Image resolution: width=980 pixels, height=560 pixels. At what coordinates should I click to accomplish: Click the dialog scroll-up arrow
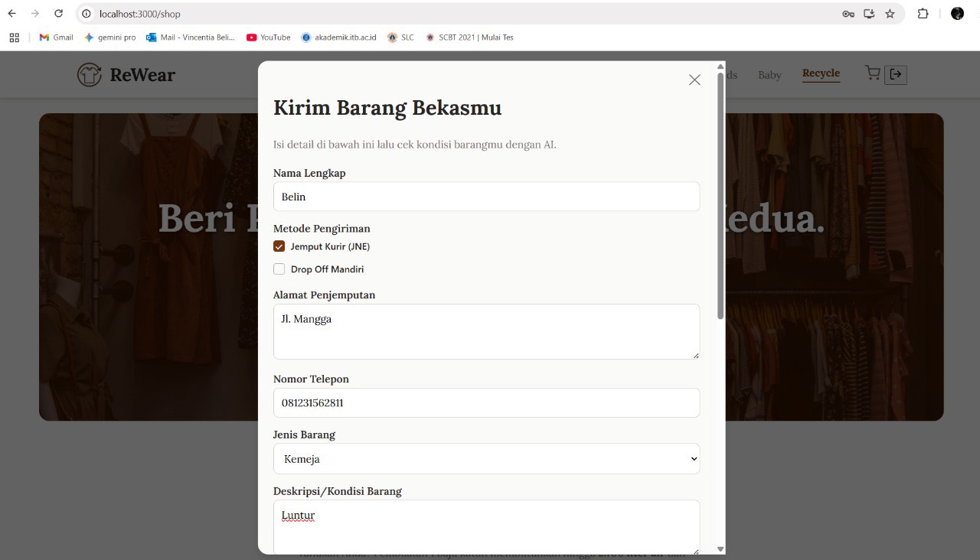pyautogui.click(x=720, y=67)
